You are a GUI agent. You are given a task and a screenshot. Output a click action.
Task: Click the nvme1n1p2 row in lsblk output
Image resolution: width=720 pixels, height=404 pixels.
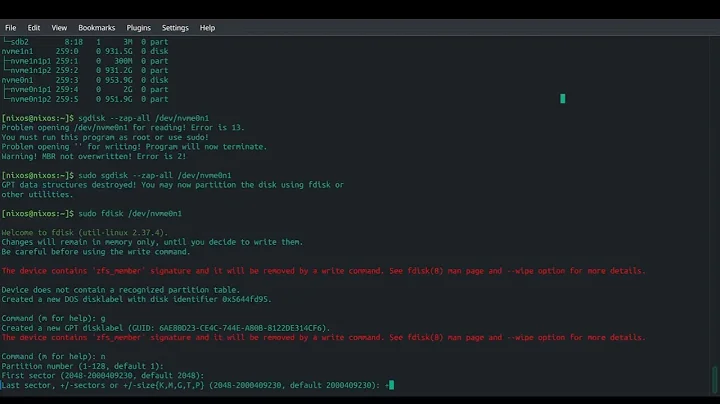[x=85, y=70]
